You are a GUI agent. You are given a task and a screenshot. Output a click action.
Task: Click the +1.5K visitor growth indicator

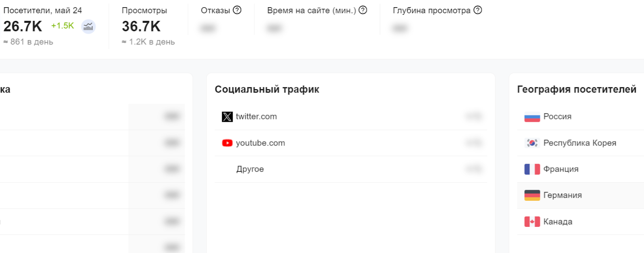[62, 26]
